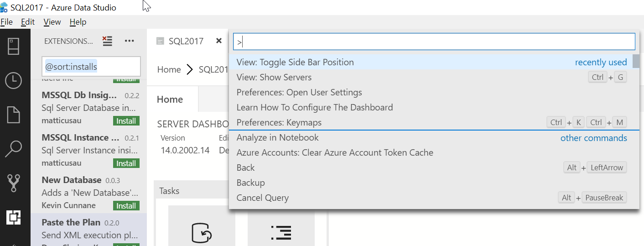Click the extensions search field
644x246 pixels.
tap(91, 67)
